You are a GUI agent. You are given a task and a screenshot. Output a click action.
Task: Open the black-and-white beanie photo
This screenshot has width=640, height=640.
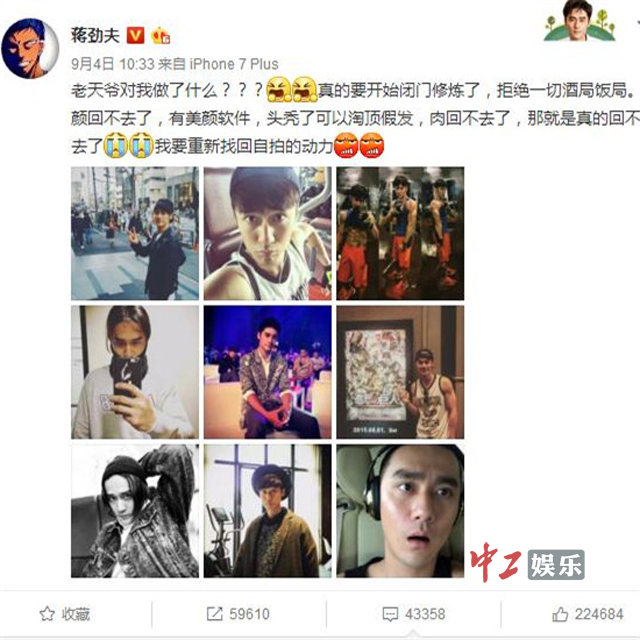coord(135,511)
